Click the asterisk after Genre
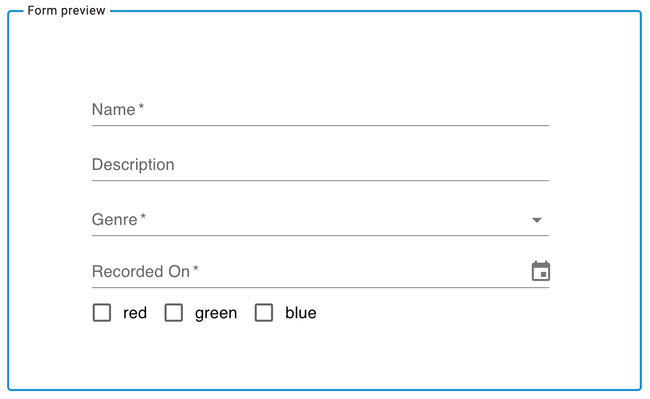The image size is (650, 399). 143,216
